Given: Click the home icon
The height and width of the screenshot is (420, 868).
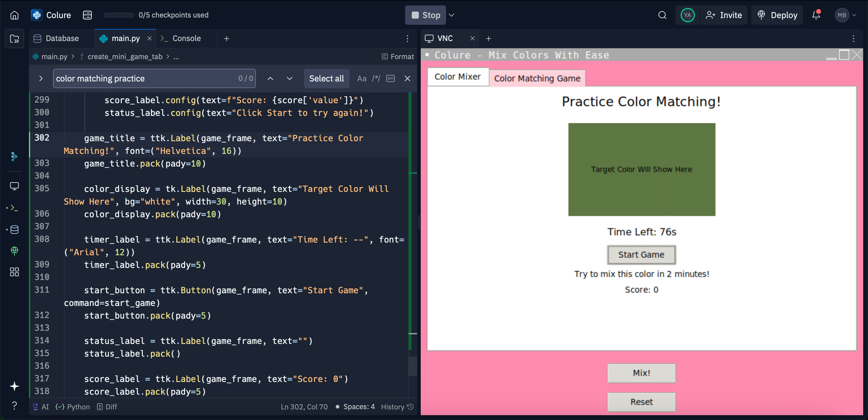Looking at the screenshot, I should click(x=14, y=15).
